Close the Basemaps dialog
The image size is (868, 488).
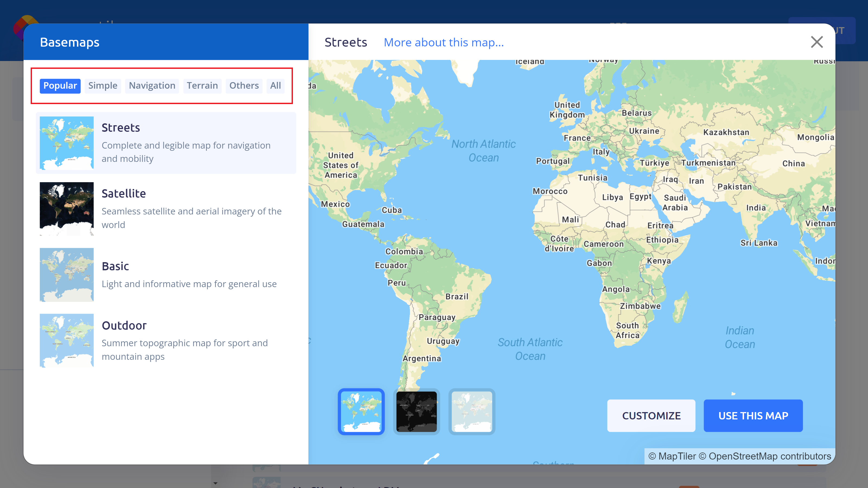817,42
